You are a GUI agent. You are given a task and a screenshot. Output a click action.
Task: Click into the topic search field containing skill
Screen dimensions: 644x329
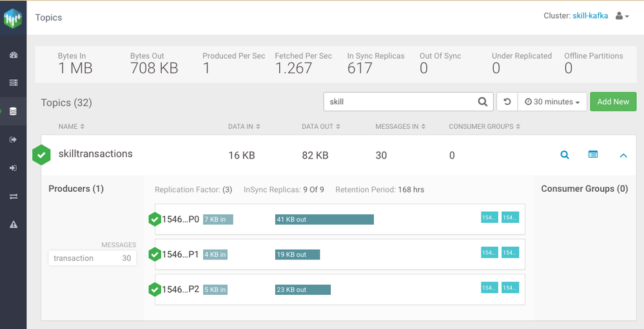(400, 102)
